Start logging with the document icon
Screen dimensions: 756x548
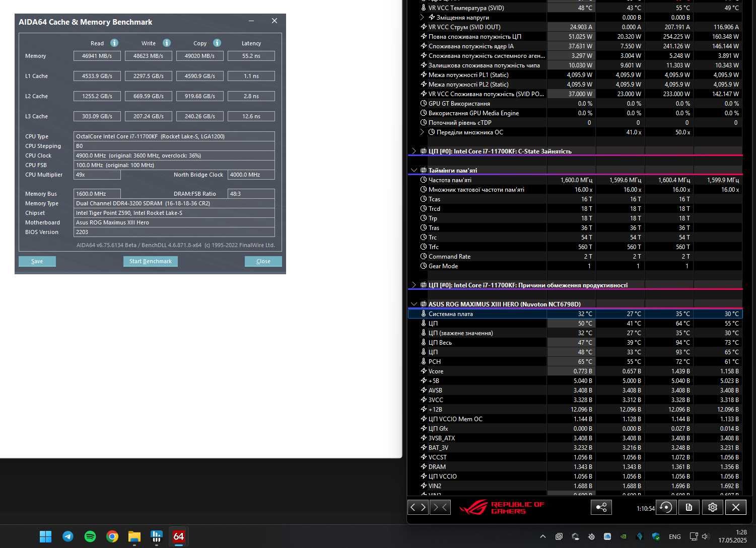[689, 507]
